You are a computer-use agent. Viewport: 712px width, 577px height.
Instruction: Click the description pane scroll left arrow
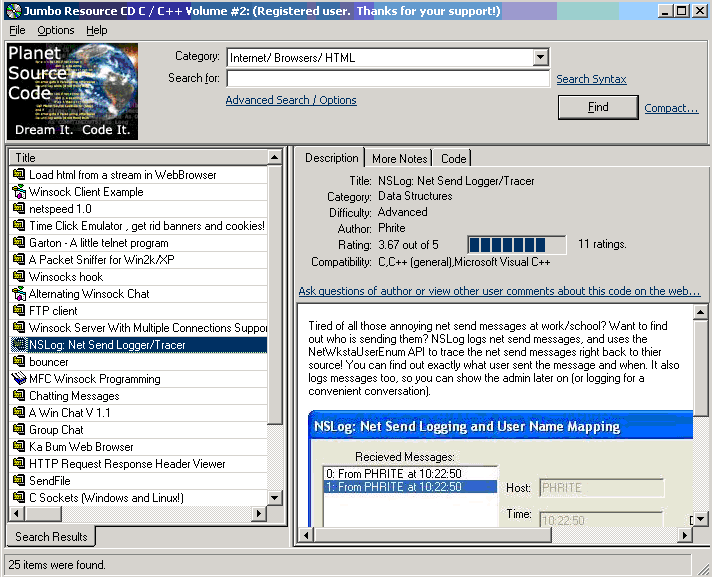pos(307,535)
